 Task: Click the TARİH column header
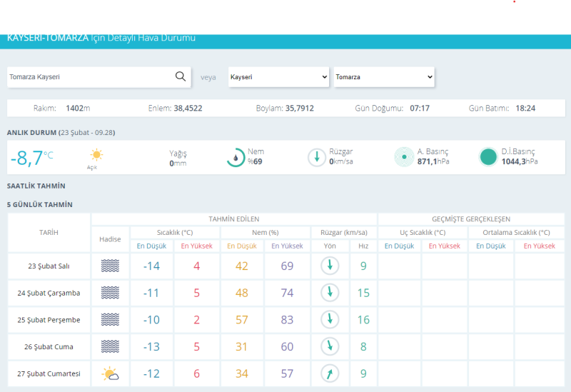49,233
